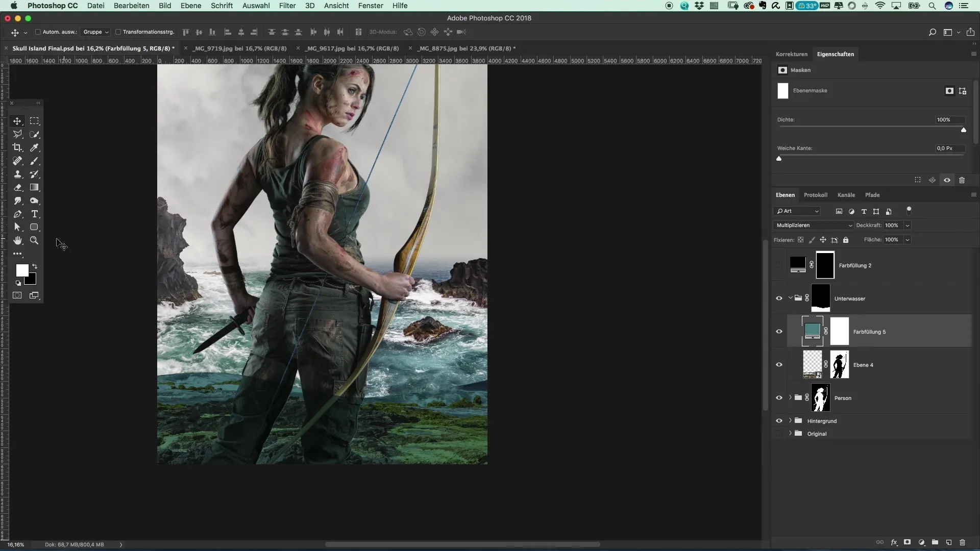Select the Gradient tool
Screen dimensions: 980x551
pos(34,187)
